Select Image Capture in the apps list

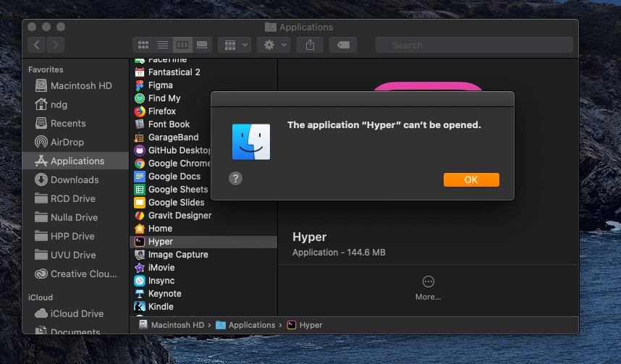203,255
